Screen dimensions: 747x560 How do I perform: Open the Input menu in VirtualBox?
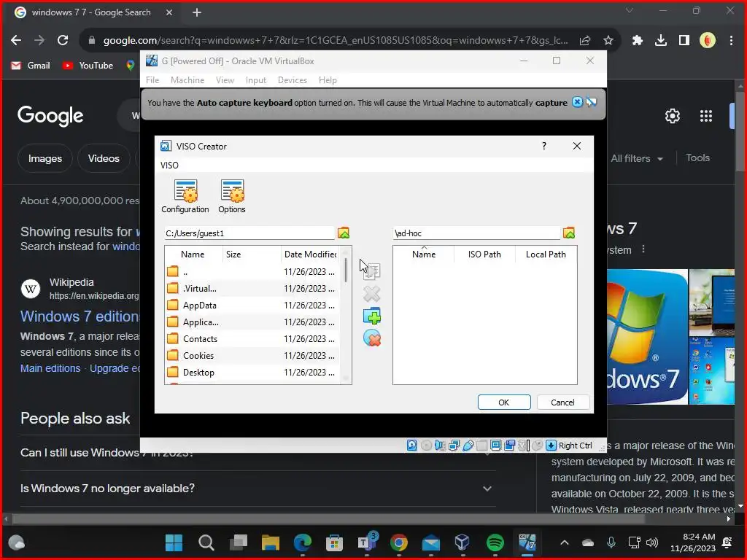coord(256,80)
